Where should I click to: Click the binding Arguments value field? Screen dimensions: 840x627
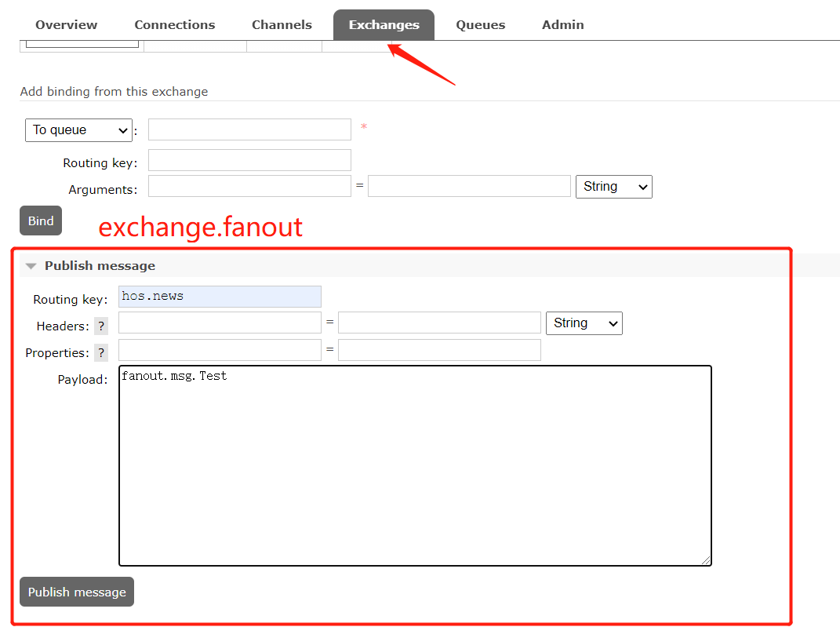(469, 186)
